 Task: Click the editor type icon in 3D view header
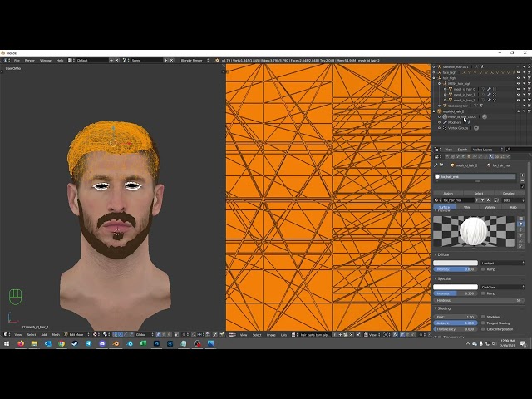point(7,334)
